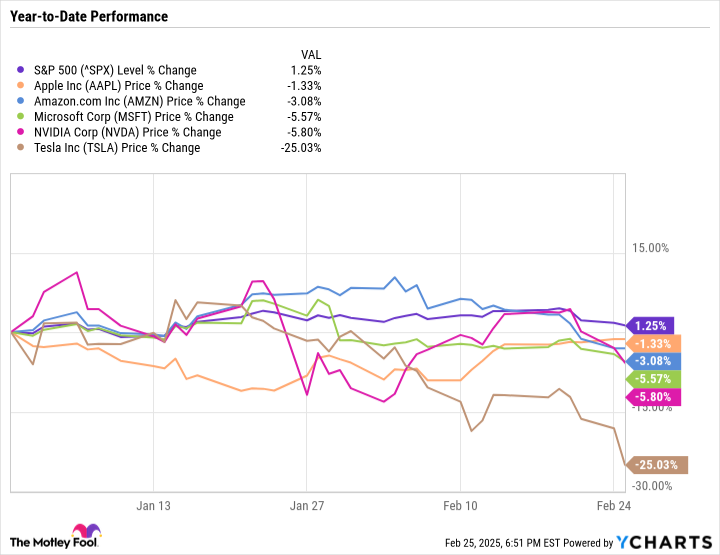Click the brown Tesla legend dot
The width and height of the screenshot is (720, 555).
pos(22,148)
